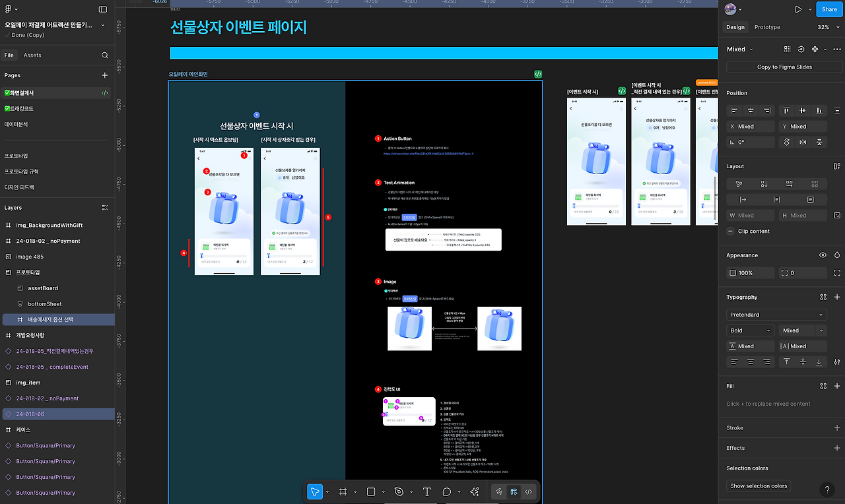Add a stroke with the plus icon

[x=837, y=427]
